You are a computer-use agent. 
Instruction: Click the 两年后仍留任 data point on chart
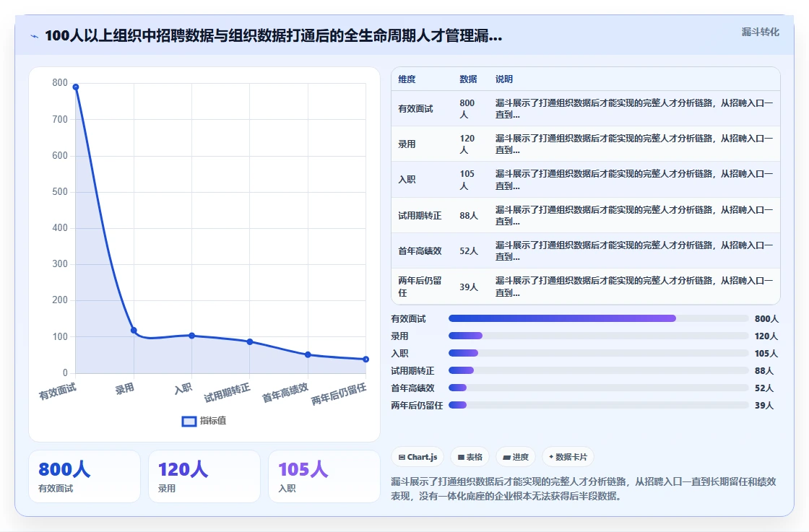(365, 359)
